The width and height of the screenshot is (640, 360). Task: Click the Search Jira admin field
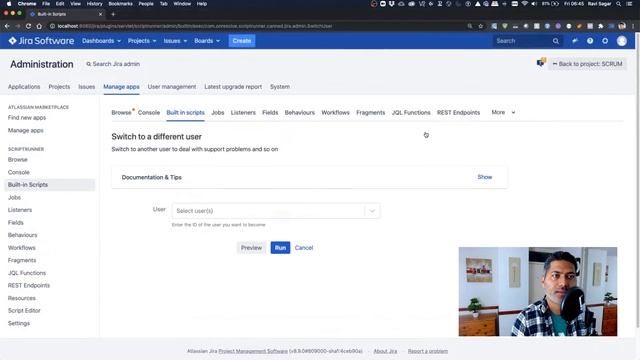[x=113, y=64]
